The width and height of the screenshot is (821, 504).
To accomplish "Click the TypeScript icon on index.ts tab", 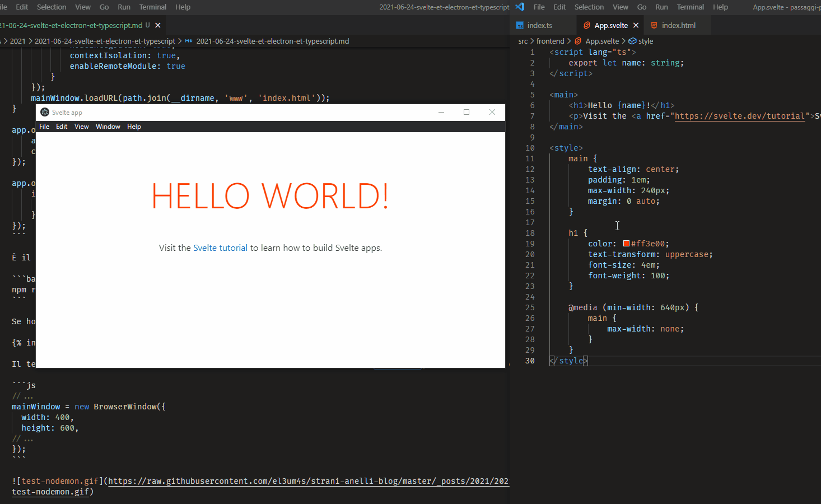I will point(520,25).
